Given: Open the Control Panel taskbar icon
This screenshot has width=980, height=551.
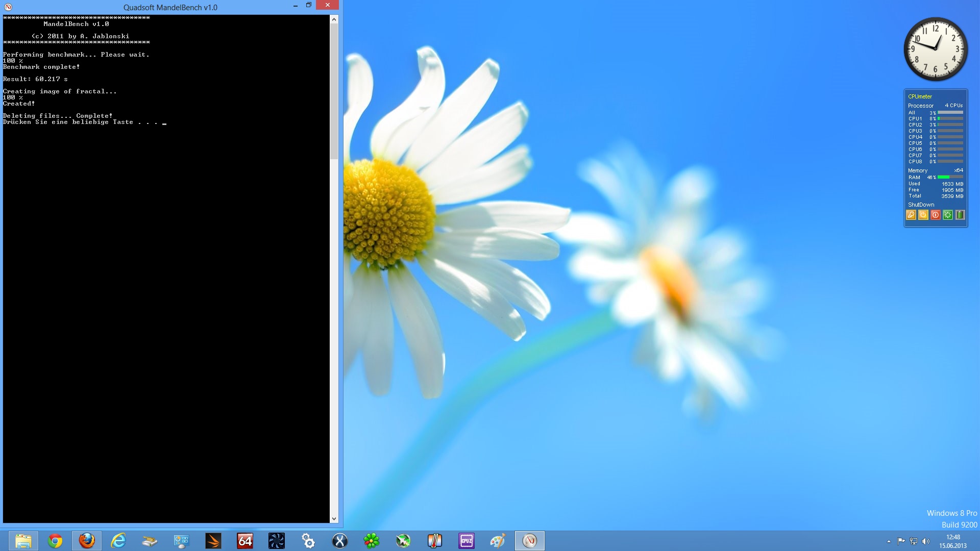Looking at the screenshot, I should [182, 541].
